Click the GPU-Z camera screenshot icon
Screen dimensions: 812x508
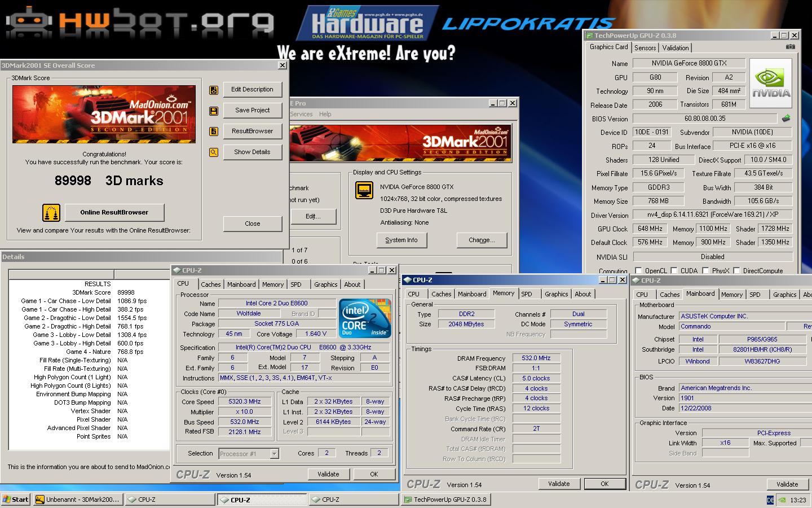pos(791,47)
